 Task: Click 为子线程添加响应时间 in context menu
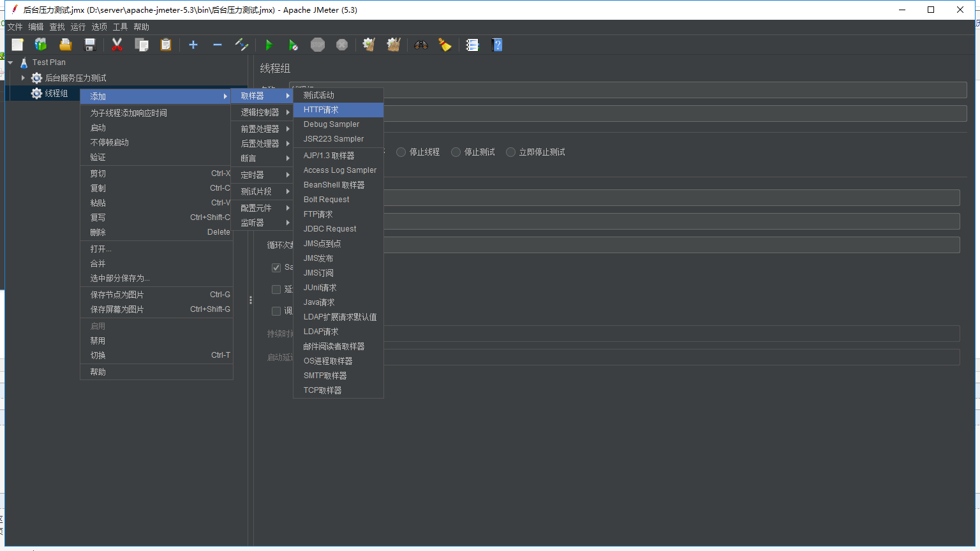coord(156,113)
